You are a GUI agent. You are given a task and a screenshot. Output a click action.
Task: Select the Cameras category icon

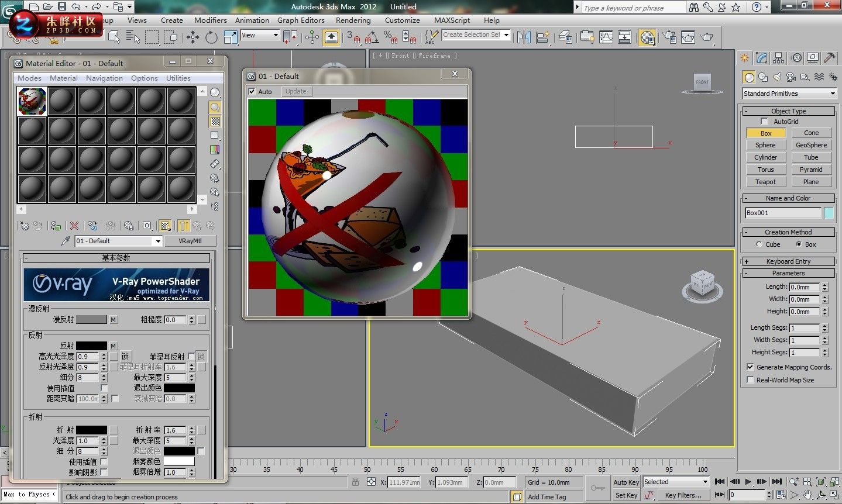[x=791, y=77]
